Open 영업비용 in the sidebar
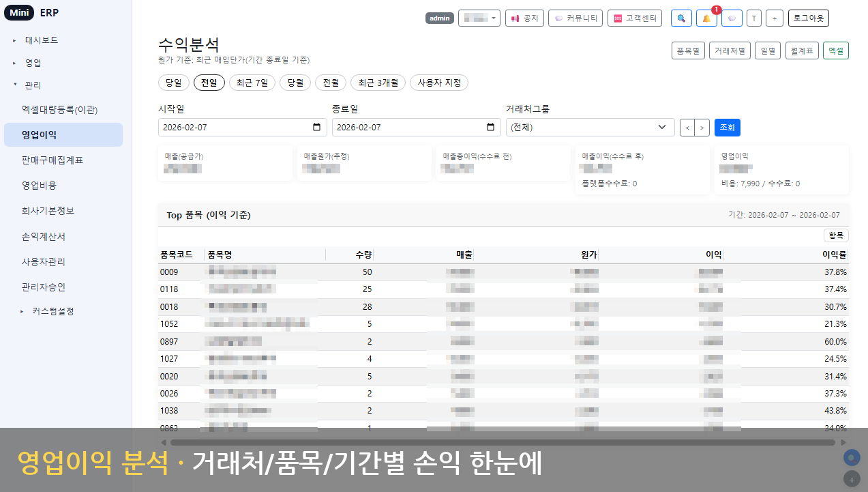868x492 pixels. point(63,185)
